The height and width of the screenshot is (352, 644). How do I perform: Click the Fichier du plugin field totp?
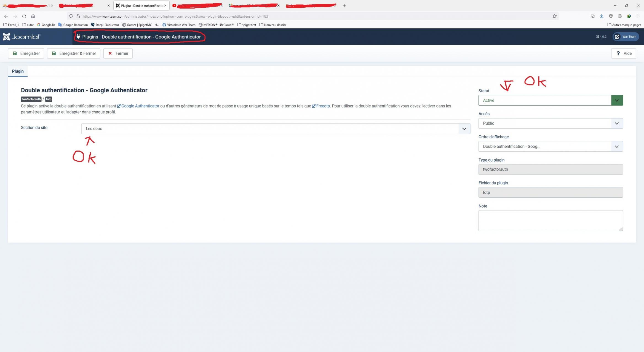pyautogui.click(x=551, y=192)
